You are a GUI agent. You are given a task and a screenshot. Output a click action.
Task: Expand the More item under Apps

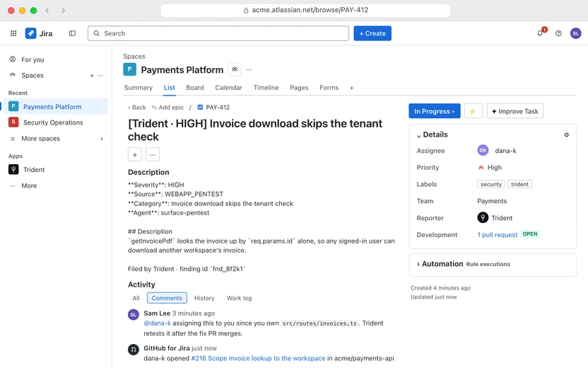click(x=56, y=186)
